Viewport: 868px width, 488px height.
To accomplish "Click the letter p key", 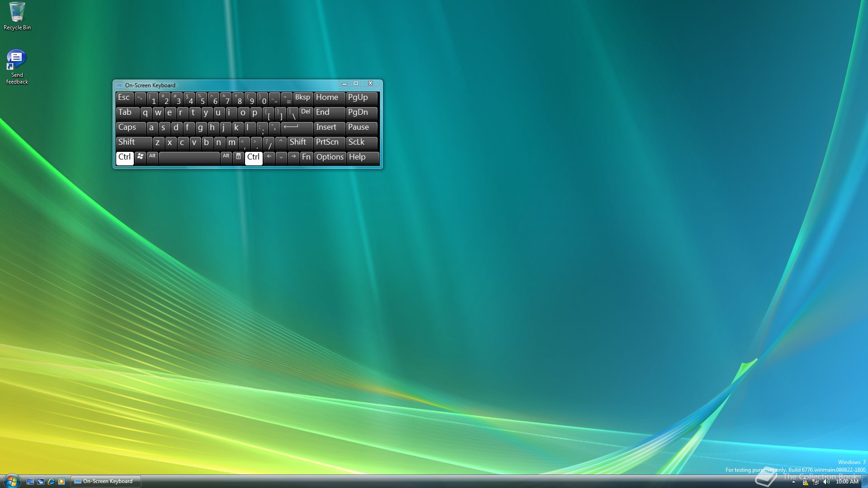I will (255, 113).
